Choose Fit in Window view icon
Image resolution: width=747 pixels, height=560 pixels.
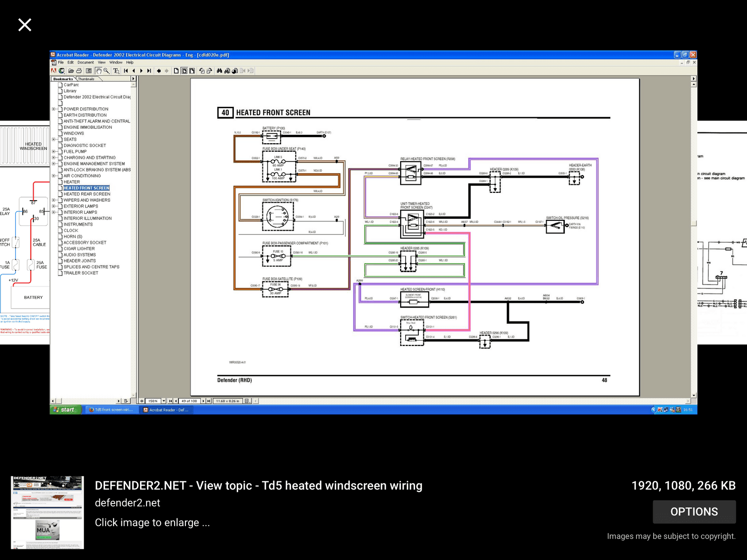coord(184,71)
